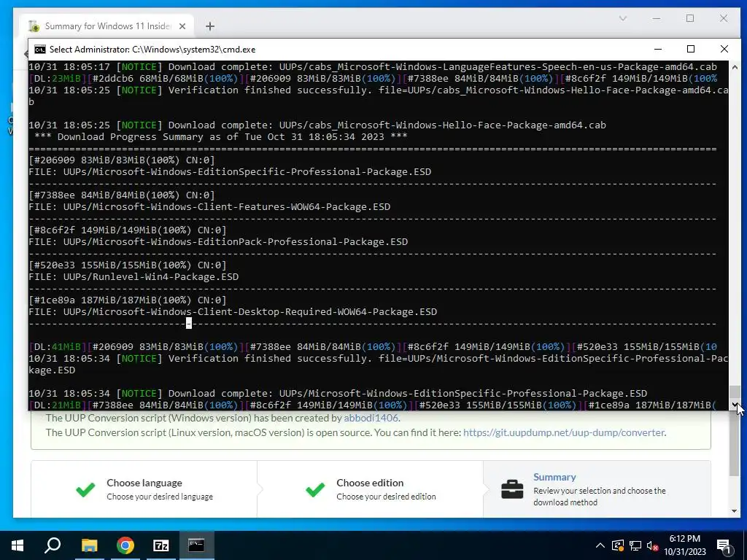Minimize the Chrome browser window
This screenshot has height=560, width=747.
(x=657, y=18)
